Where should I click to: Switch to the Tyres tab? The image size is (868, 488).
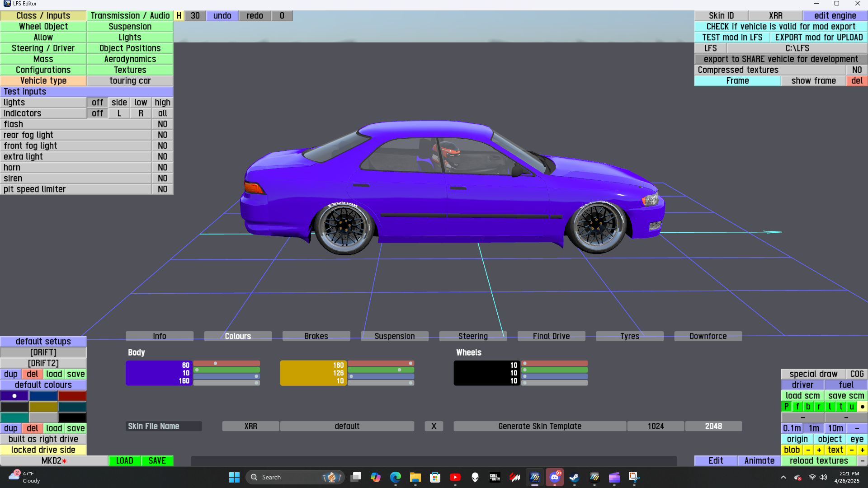(629, 336)
